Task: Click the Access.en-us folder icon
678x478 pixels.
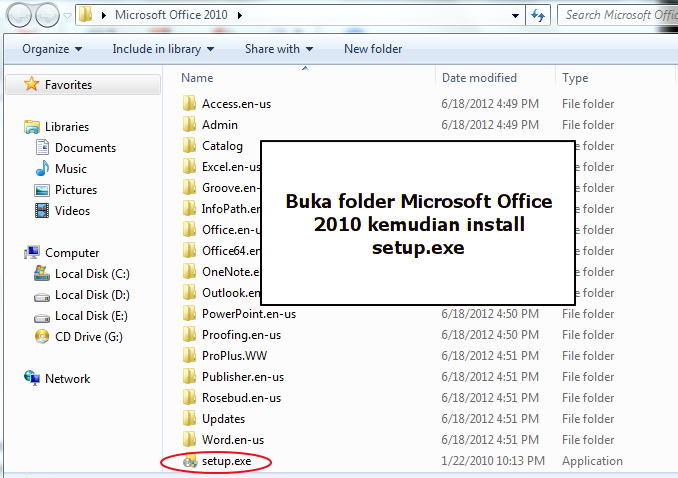Action: coord(189,103)
